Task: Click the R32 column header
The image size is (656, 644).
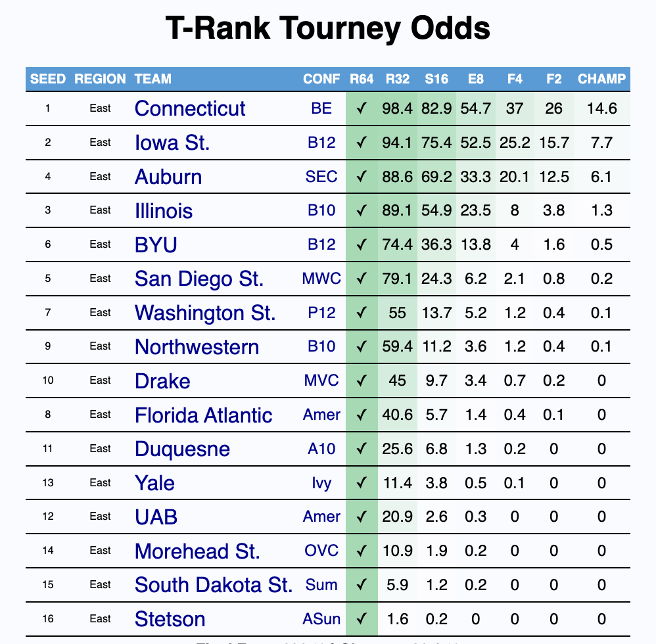Action: [x=398, y=79]
